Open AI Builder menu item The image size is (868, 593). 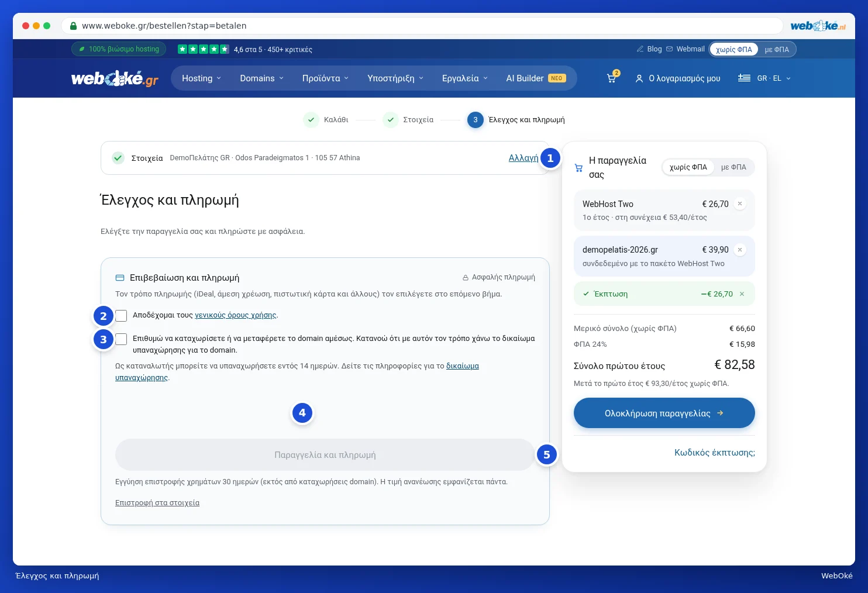[x=536, y=78]
